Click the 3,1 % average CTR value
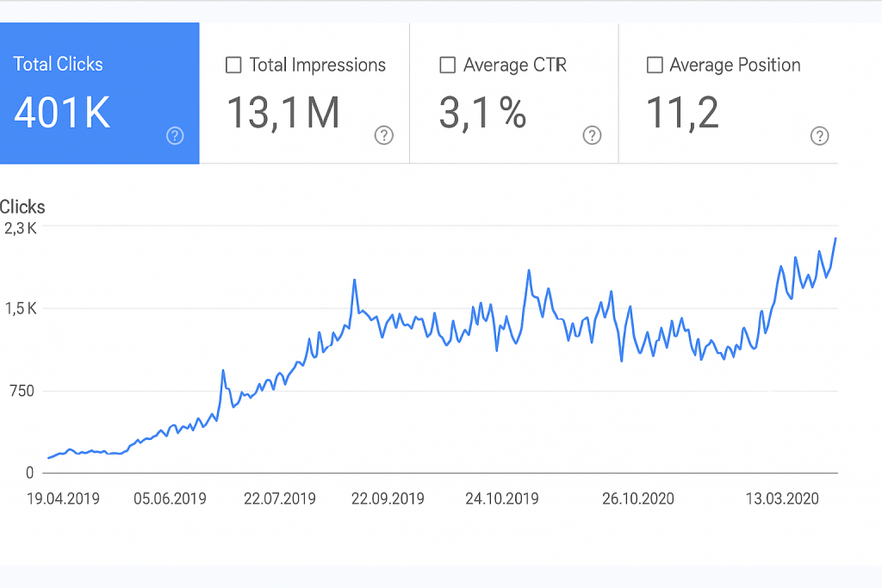Viewport: 882px width, 588px height. click(x=482, y=113)
